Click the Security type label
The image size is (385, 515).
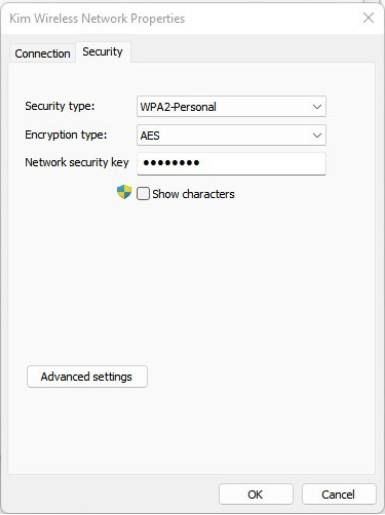[60, 106]
